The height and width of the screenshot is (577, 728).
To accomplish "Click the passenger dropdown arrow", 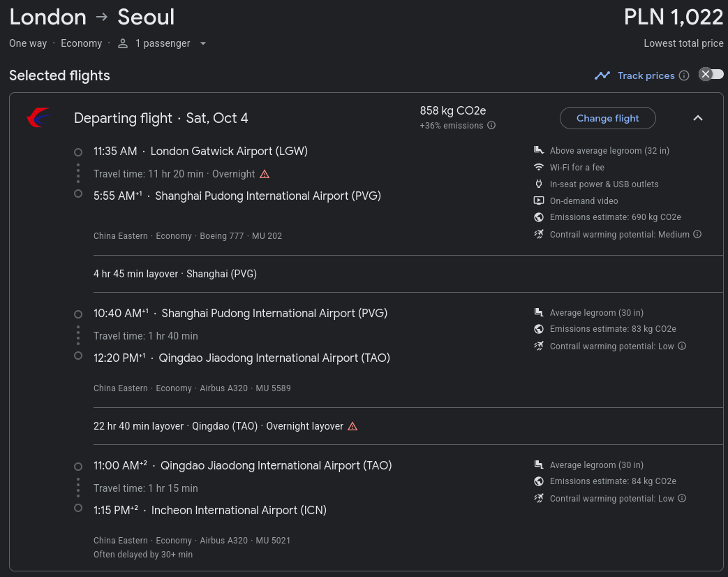I will [203, 44].
